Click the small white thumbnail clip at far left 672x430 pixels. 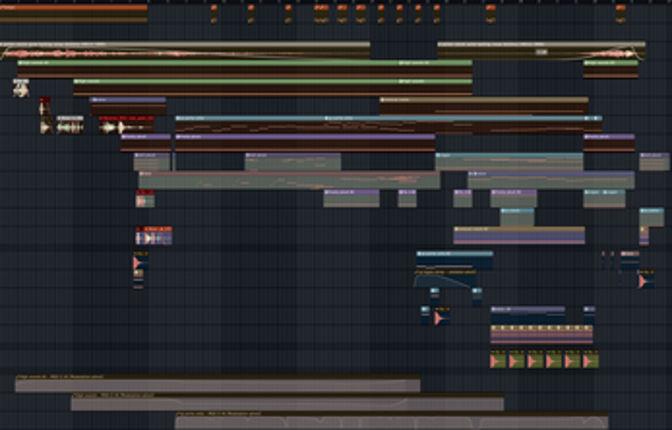coord(21,89)
